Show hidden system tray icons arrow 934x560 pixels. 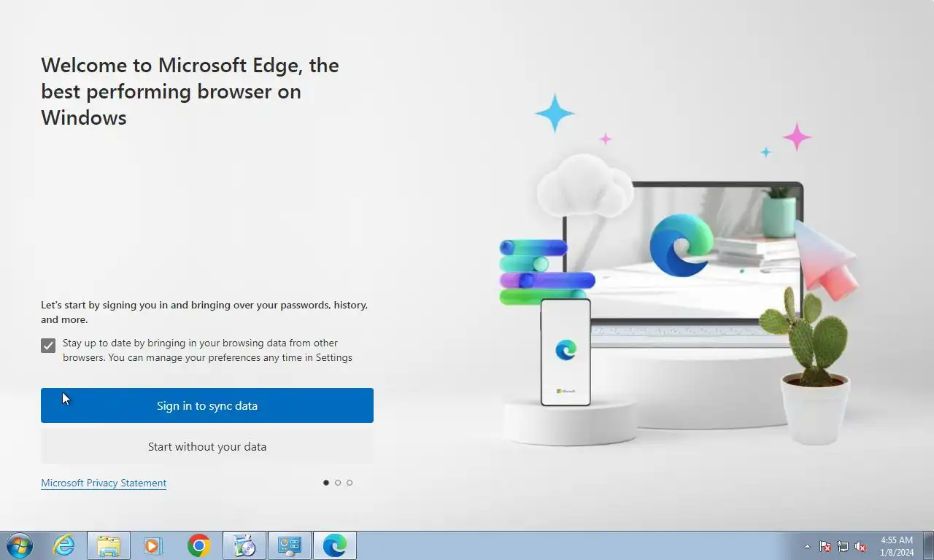click(807, 546)
